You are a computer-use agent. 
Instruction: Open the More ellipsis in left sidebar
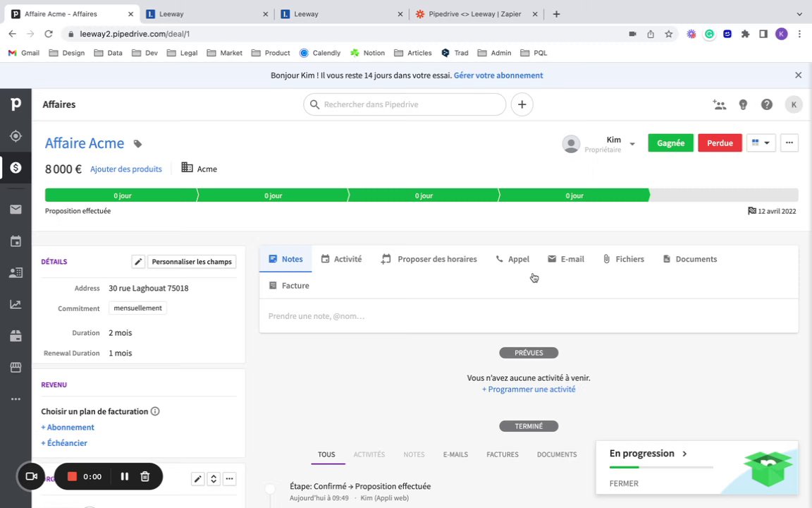point(16,399)
